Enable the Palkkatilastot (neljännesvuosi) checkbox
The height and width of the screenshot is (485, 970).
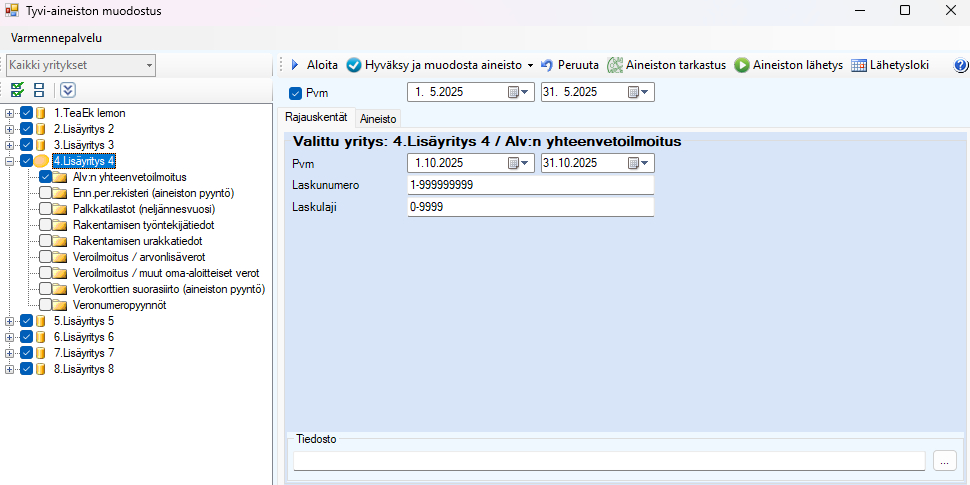point(46,209)
